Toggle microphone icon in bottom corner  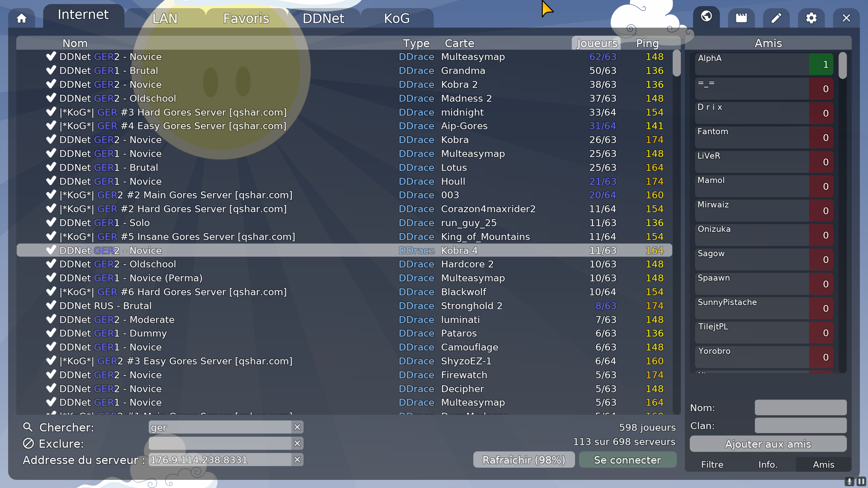click(x=849, y=481)
